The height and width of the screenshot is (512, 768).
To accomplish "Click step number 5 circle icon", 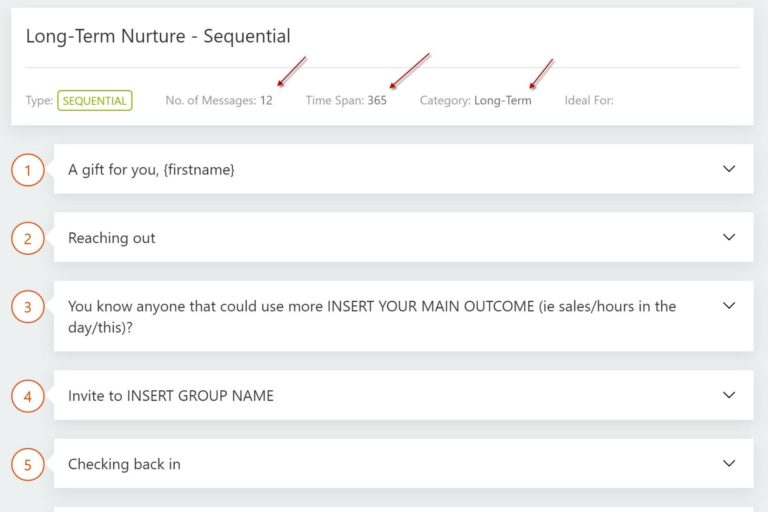I will (28, 464).
